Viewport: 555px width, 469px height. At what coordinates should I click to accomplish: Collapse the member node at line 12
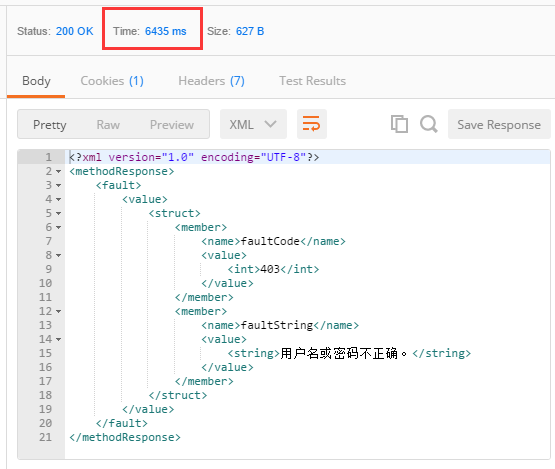click(x=58, y=311)
